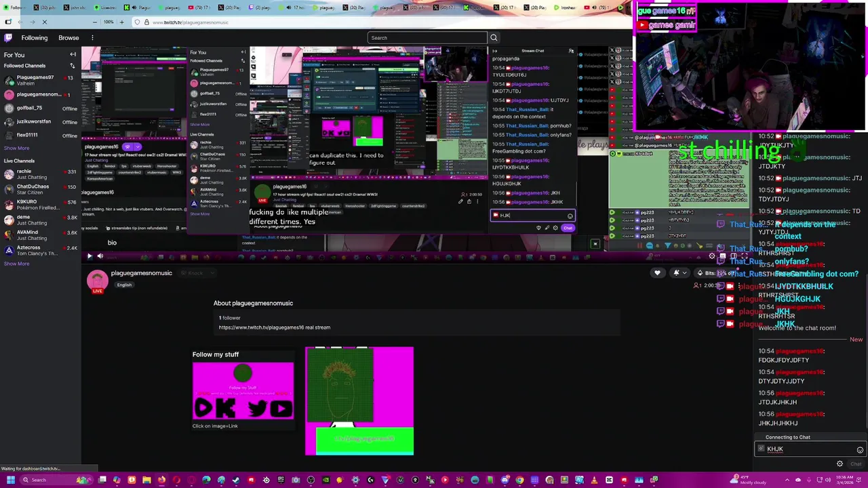
Task: Click the chat message input box
Action: coord(811,449)
